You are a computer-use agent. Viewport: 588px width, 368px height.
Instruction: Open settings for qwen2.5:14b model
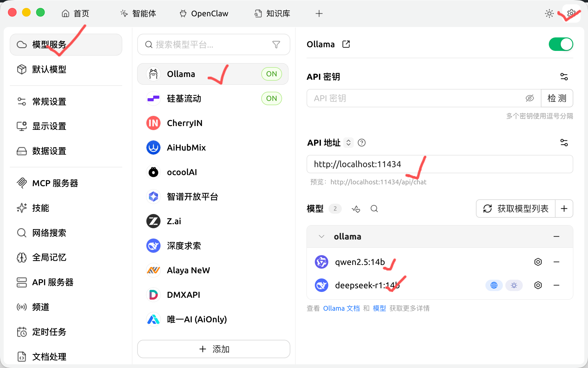pyautogui.click(x=538, y=262)
